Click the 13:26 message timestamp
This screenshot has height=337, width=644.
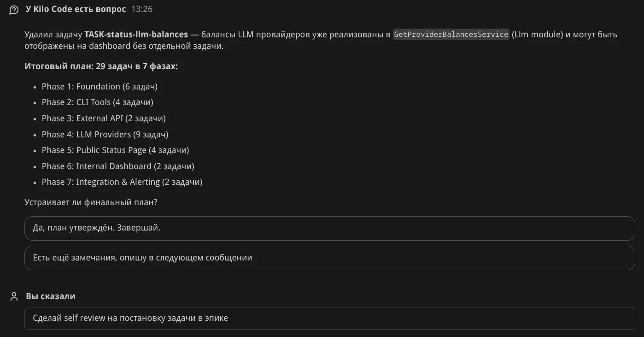click(x=142, y=9)
